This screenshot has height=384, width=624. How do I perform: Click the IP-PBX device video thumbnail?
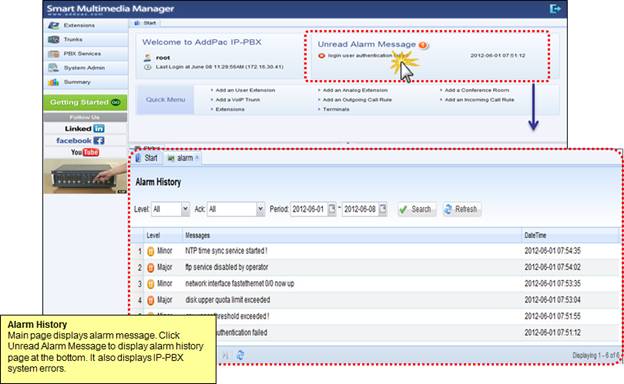[85, 176]
